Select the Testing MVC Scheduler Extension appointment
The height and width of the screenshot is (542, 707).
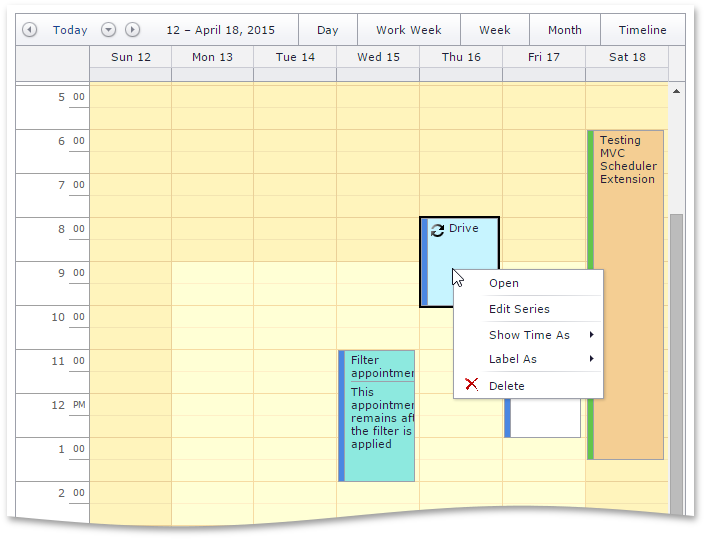tap(625, 295)
